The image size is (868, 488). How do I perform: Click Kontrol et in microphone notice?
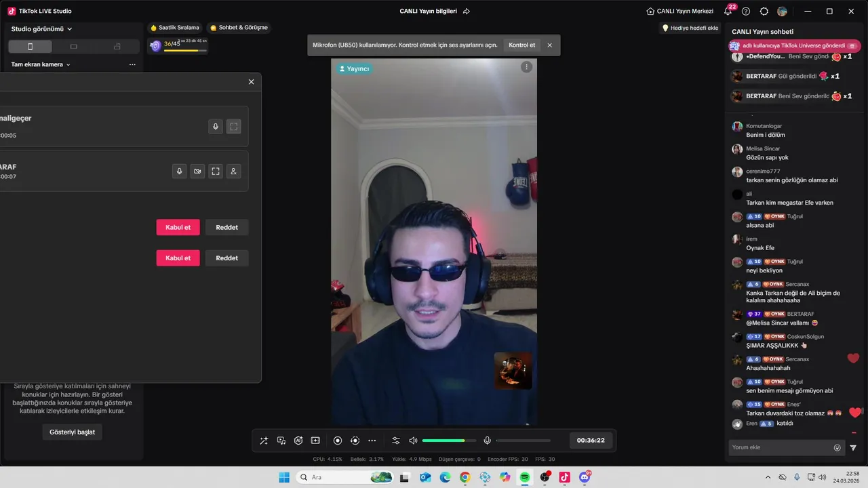[521, 45]
